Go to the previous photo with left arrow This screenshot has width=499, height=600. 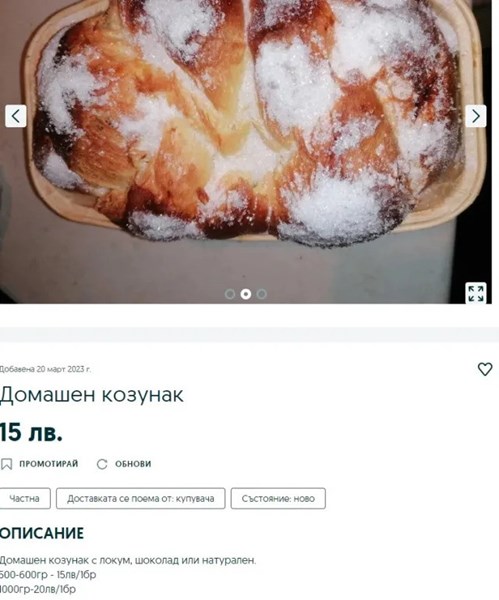(16, 116)
